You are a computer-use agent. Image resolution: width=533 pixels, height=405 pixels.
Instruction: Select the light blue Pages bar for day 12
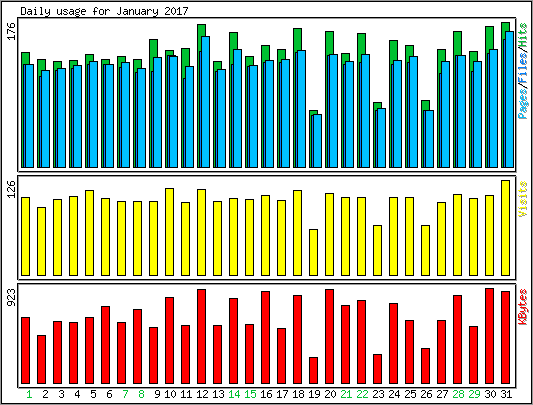click(206, 102)
